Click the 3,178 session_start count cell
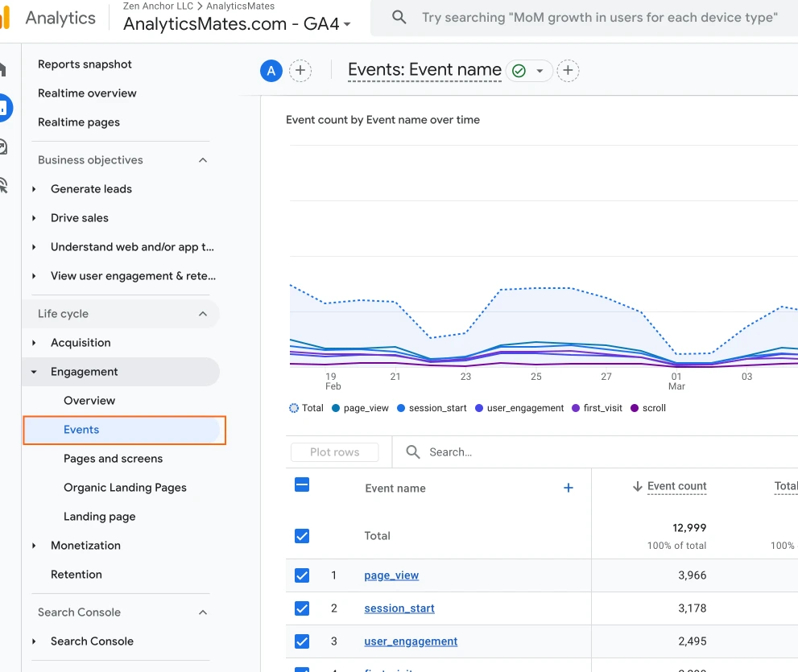 693,608
